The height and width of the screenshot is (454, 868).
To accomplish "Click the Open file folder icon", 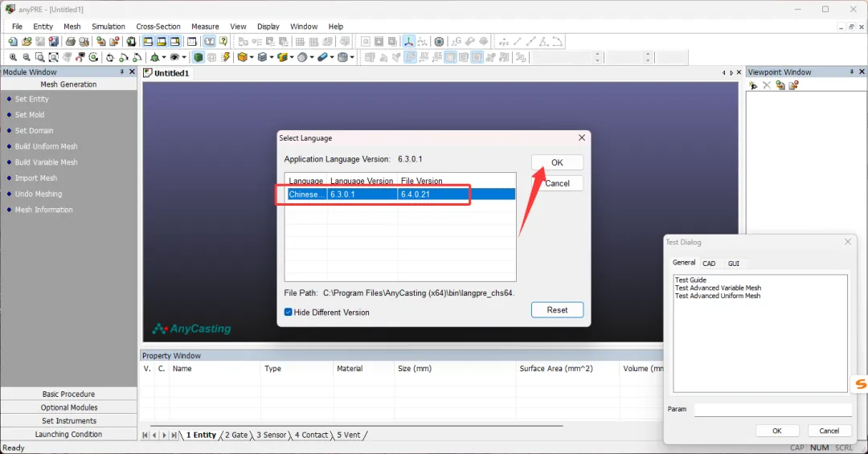I will [x=27, y=42].
